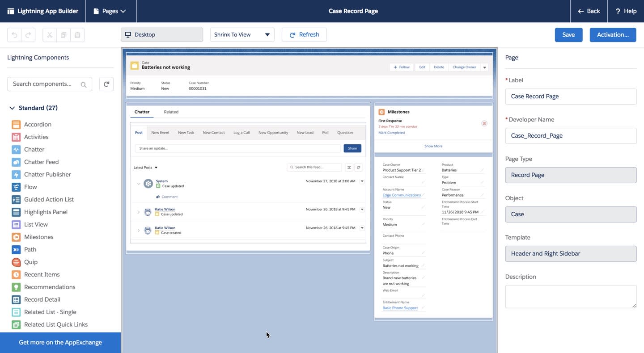Click the Desktop form factor button
The image size is (644, 353).
(x=162, y=35)
